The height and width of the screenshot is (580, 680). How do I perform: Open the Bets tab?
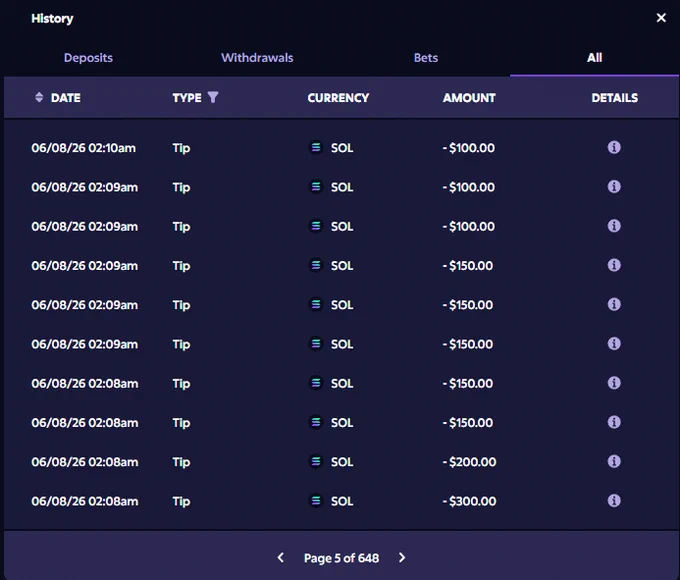[426, 58]
